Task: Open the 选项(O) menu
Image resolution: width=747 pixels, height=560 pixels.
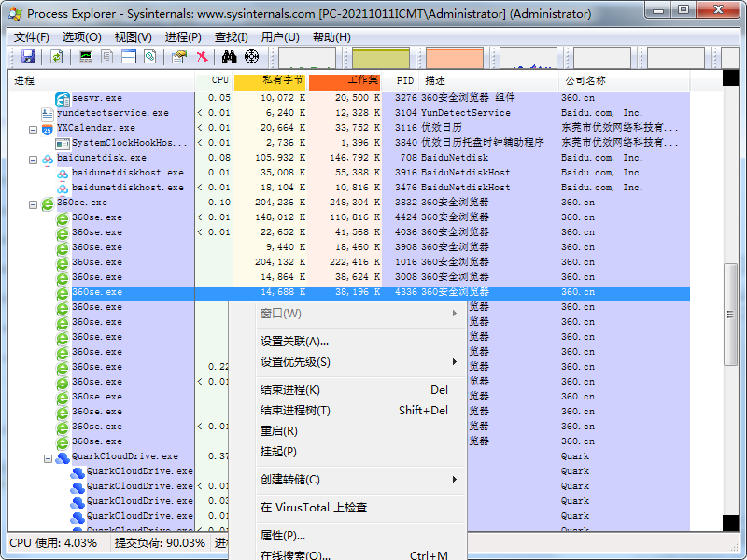Action: tap(81, 37)
